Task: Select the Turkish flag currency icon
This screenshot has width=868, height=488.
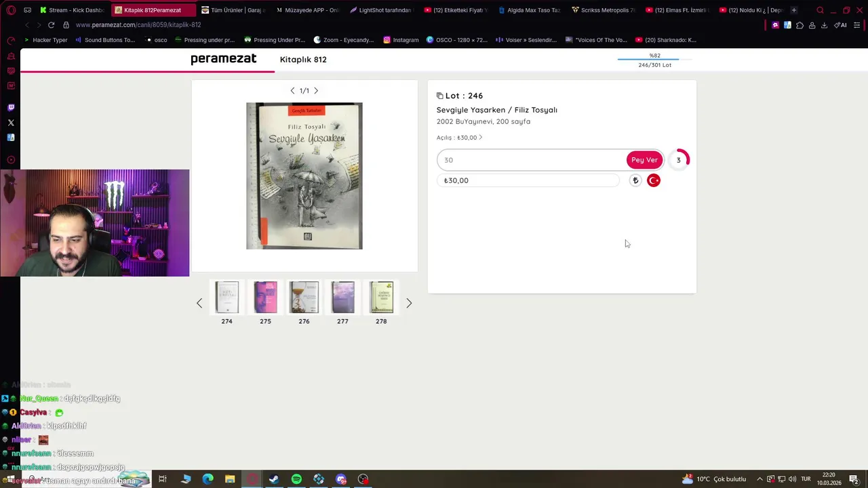Action: point(654,180)
